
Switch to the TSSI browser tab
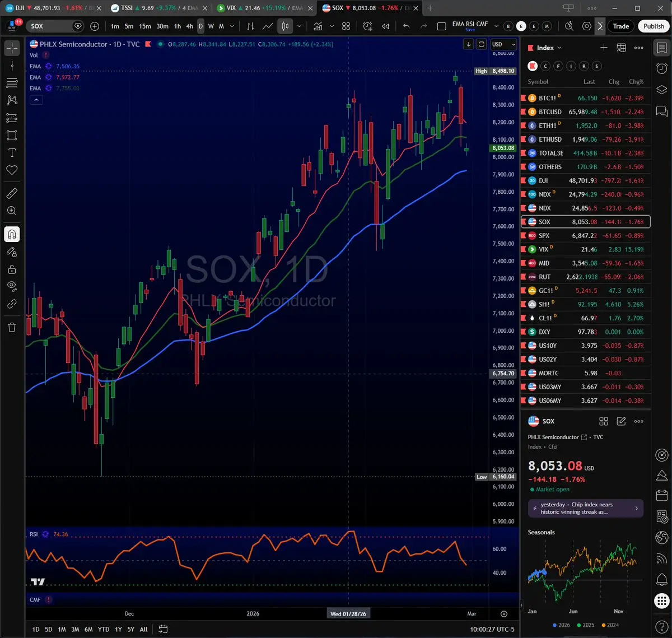click(x=158, y=8)
